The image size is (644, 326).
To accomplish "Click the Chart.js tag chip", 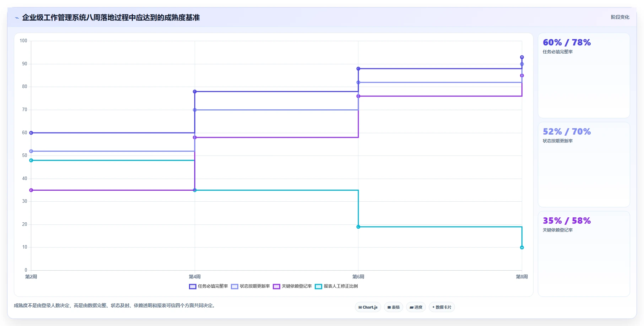I will pyautogui.click(x=368, y=307).
